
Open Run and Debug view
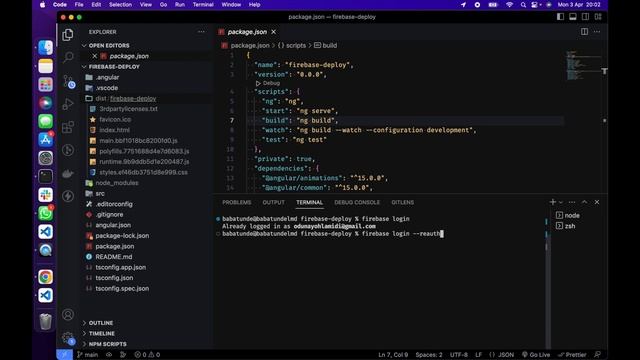coord(68,104)
